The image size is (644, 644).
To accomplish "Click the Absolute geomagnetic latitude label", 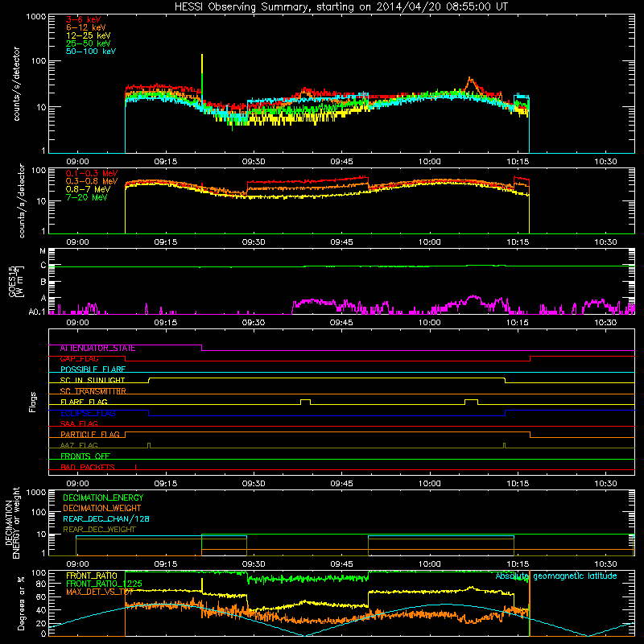I will click(556, 576).
